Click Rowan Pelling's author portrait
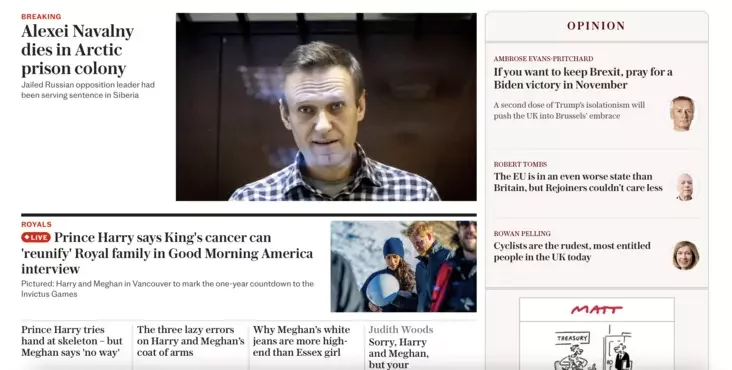This screenshot has height=370, width=732. point(685,255)
